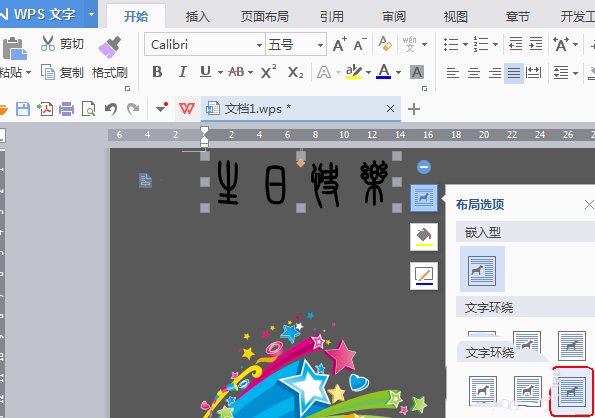Screen dimensions: 595x418
Task: Click increase indent icon
Action: point(536,44)
